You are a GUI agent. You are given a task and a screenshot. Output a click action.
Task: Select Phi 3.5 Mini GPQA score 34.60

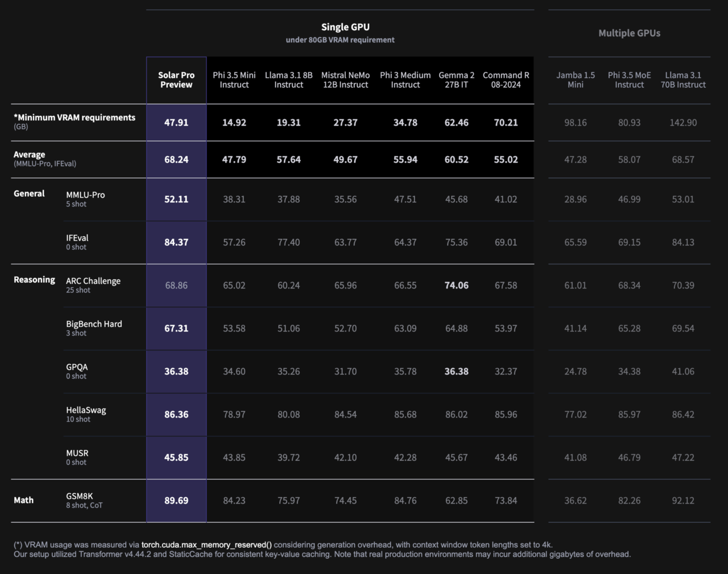234,371
